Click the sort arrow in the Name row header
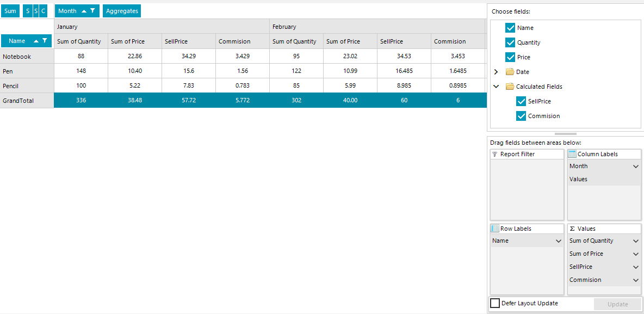 coord(36,41)
